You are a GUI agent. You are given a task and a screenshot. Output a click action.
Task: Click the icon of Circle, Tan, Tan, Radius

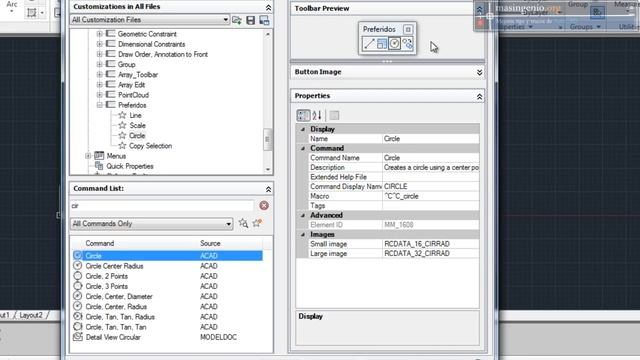click(78, 317)
